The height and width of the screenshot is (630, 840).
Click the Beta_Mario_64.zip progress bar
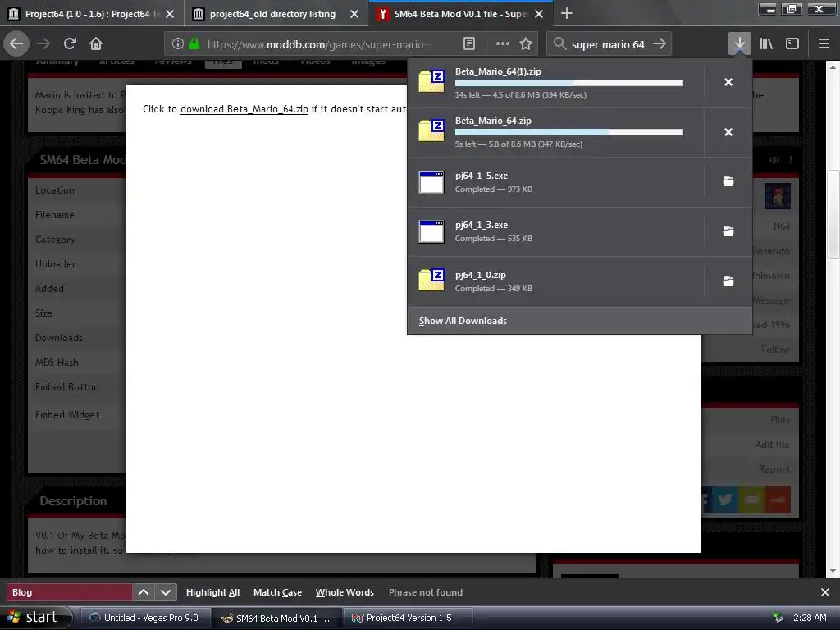(569, 132)
